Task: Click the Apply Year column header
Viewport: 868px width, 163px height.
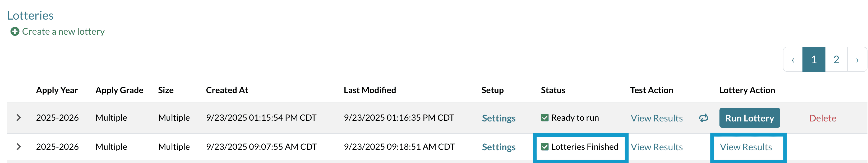Action: coord(57,90)
